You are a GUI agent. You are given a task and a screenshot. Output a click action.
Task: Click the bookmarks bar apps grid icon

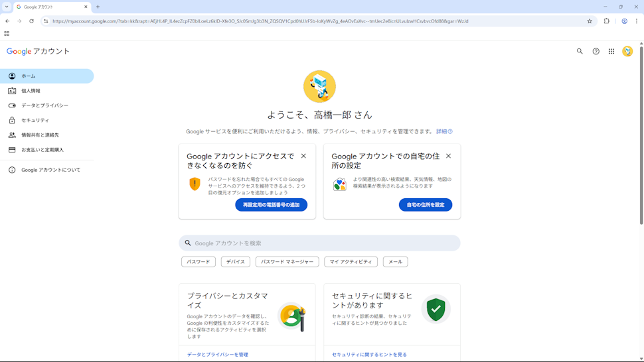[x=7, y=34]
